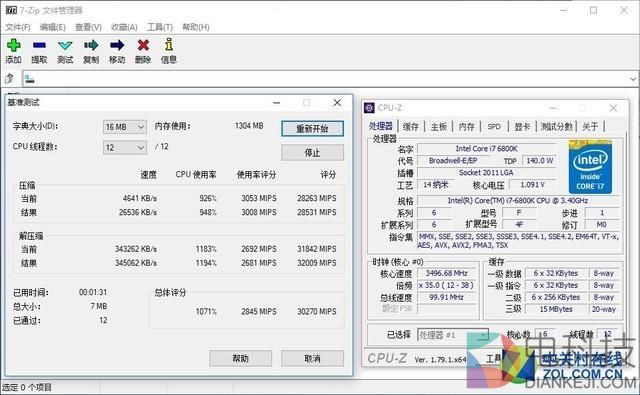The image size is (640, 395).
Task: Click the Move (移动) toolbar icon
Action: (117, 45)
